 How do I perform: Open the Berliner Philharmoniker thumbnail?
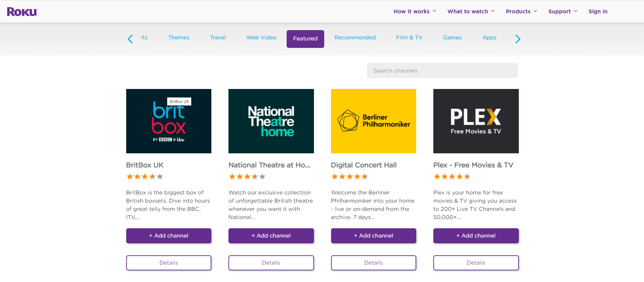coord(373,121)
